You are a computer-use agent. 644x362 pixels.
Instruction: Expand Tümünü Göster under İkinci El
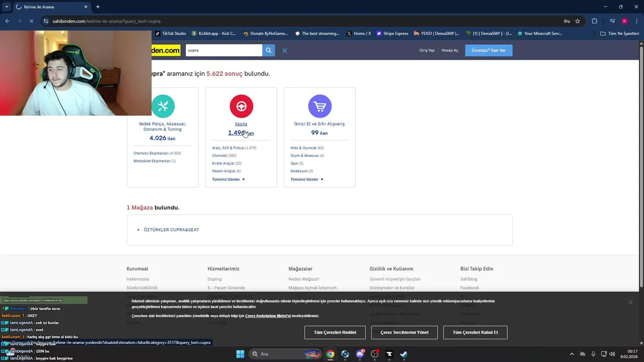(x=307, y=179)
